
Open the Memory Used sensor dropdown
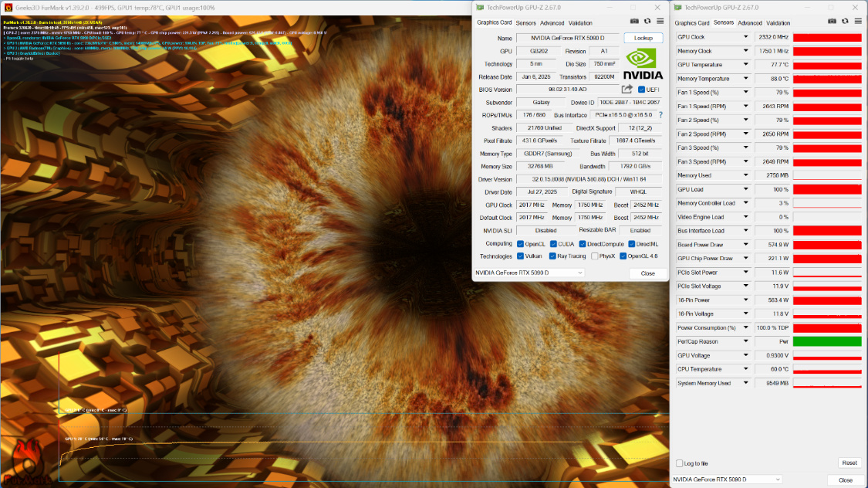pos(745,175)
